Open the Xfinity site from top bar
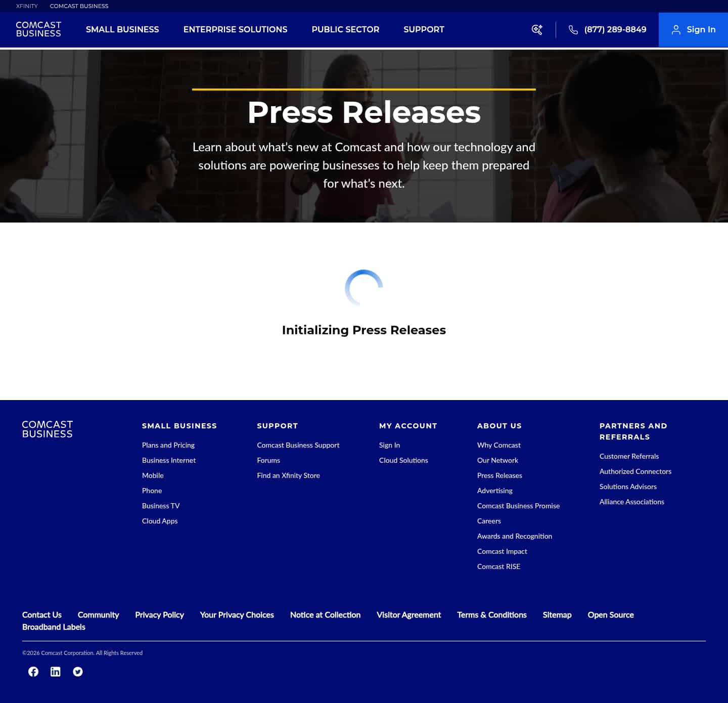Screen dimensions: 728x703 (x=26, y=6)
